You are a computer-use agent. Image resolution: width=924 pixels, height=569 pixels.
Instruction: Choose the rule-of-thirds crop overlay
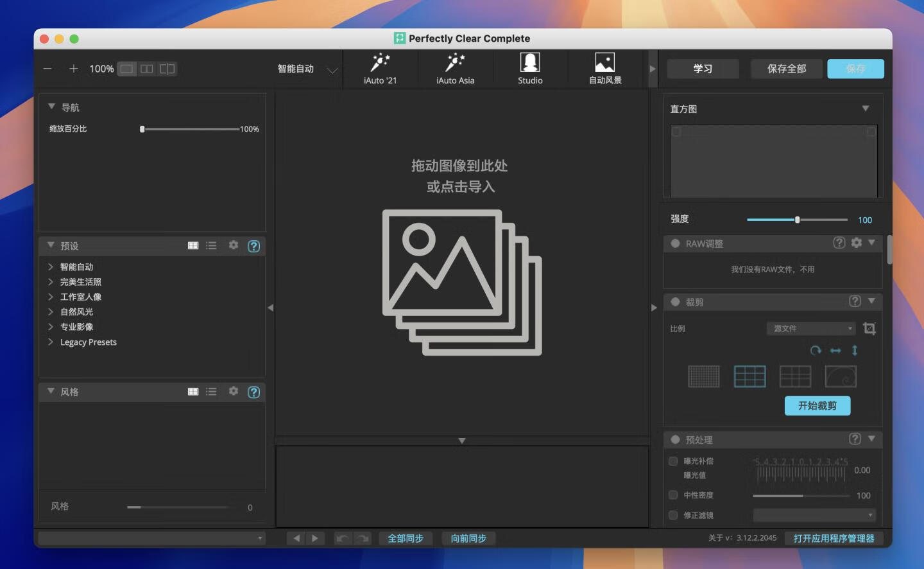tap(750, 376)
